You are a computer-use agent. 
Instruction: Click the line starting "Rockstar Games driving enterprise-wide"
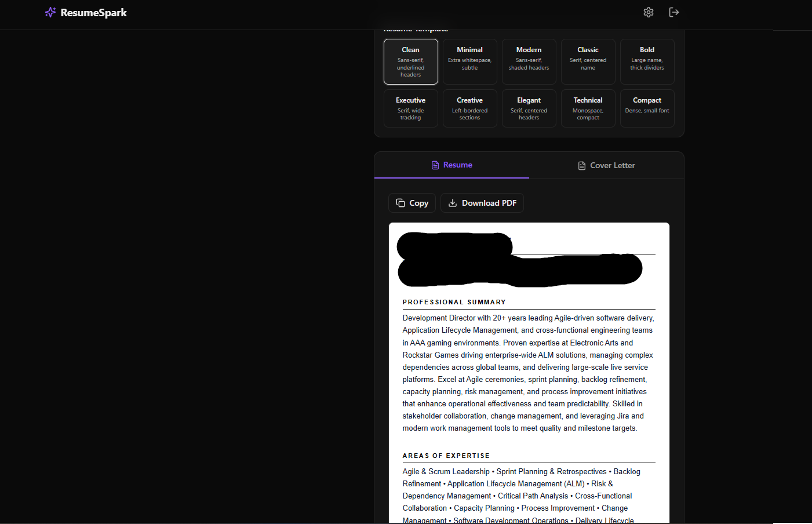[528, 355]
